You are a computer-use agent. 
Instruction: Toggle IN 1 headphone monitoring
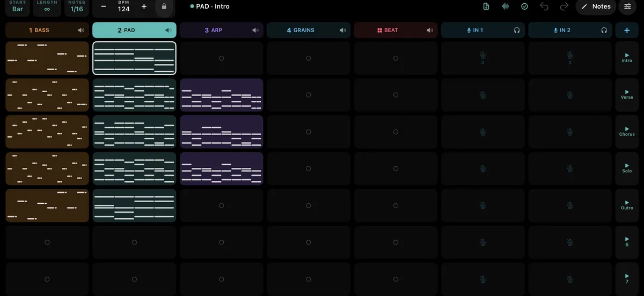pos(517,30)
